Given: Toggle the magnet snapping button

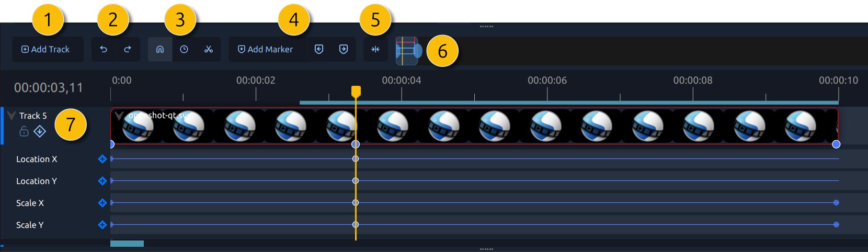Looking at the screenshot, I should (160, 49).
